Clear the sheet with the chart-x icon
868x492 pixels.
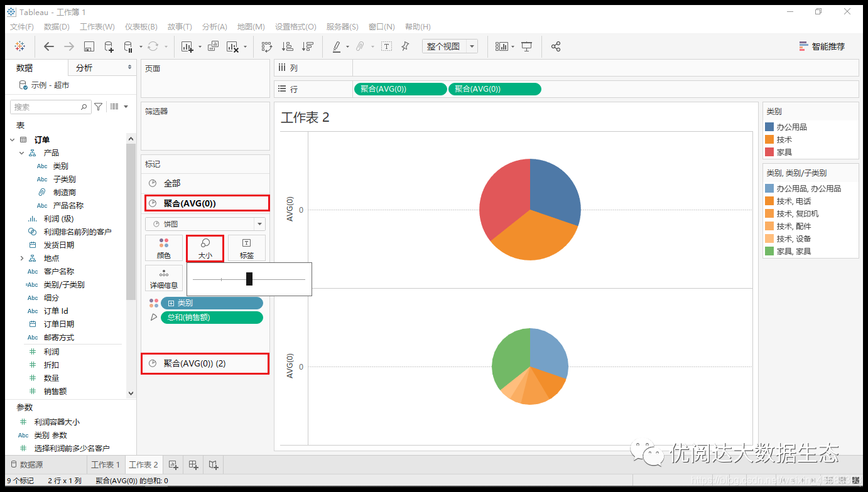232,46
